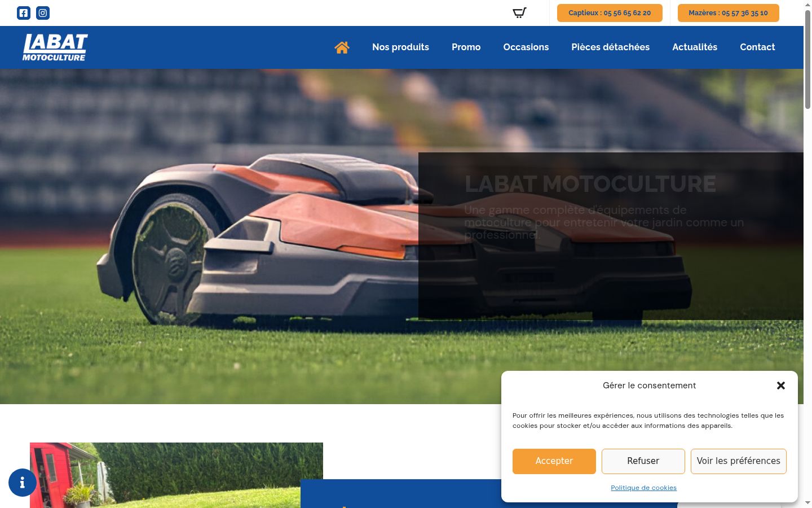Open the Promo menu item
Screen dimensions: 812x508
coord(466,47)
